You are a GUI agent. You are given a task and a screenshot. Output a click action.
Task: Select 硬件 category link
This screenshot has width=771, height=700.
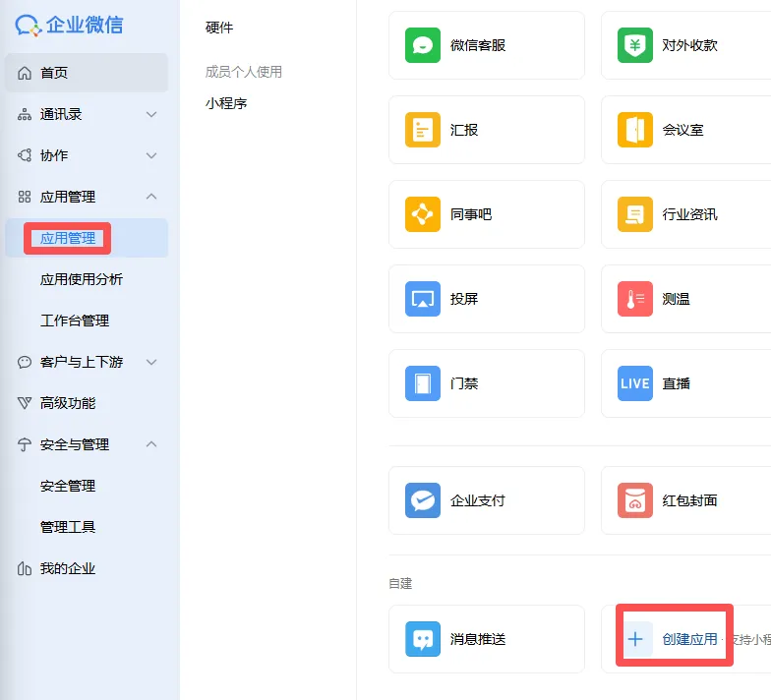pyautogui.click(x=219, y=28)
